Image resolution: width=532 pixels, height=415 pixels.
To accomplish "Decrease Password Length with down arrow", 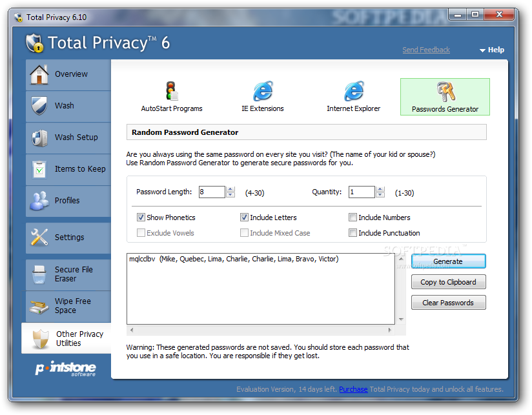I will 230,195.
